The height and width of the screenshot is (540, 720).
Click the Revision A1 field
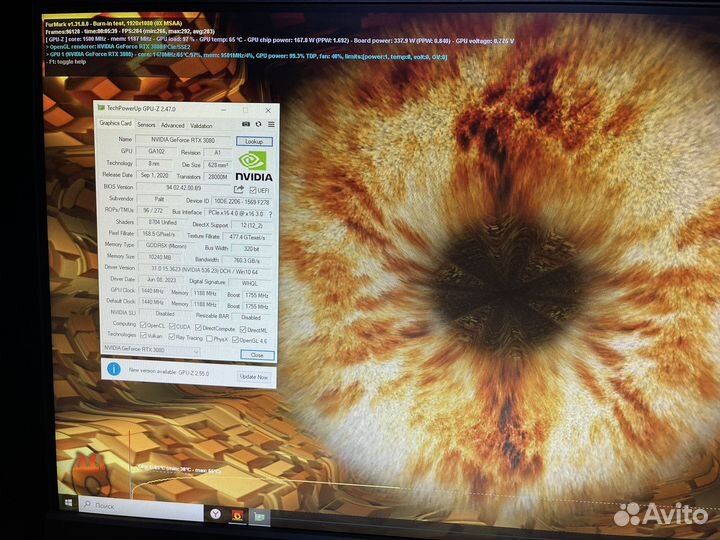217,152
